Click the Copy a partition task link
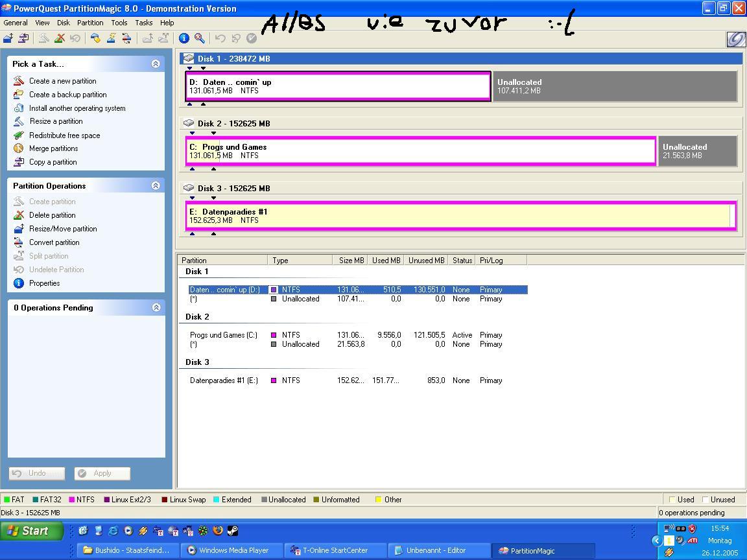 click(53, 162)
